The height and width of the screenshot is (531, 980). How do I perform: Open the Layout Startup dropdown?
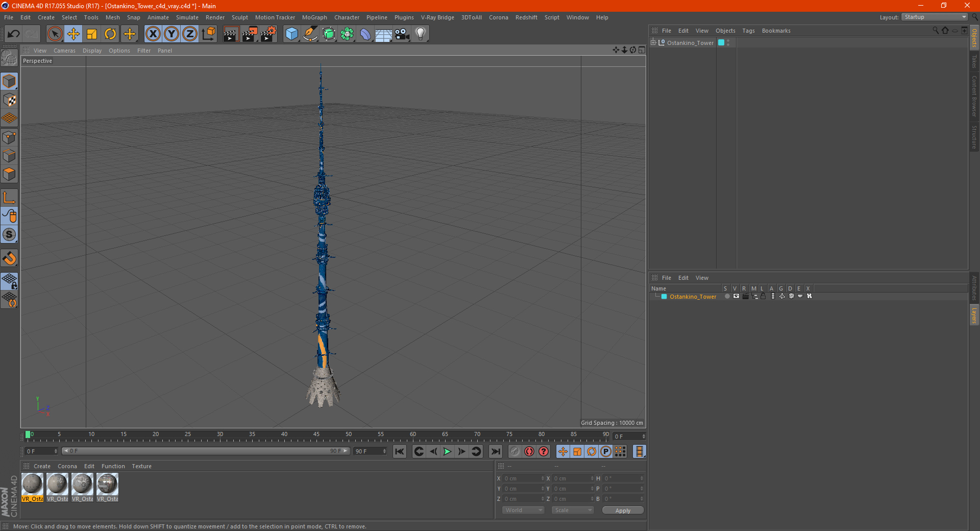click(935, 17)
